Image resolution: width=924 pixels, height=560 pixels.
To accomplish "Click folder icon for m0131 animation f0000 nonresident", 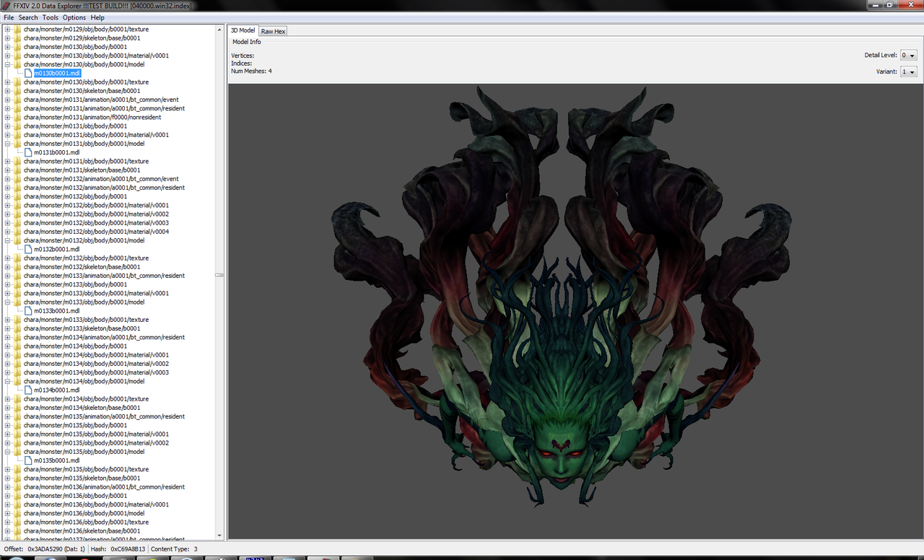I will click(x=17, y=118).
